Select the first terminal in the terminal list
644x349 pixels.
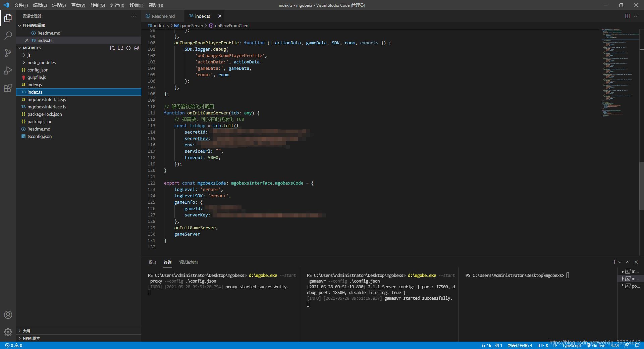[x=631, y=271]
